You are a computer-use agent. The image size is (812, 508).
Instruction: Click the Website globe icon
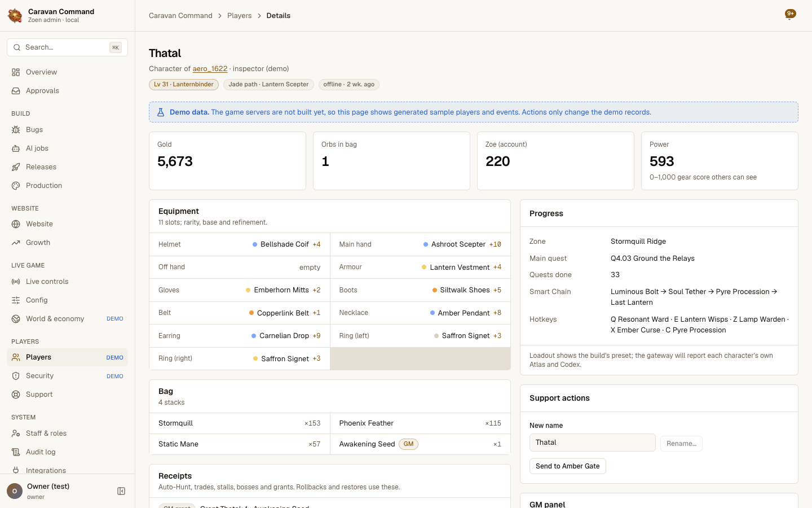pyautogui.click(x=16, y=224)
